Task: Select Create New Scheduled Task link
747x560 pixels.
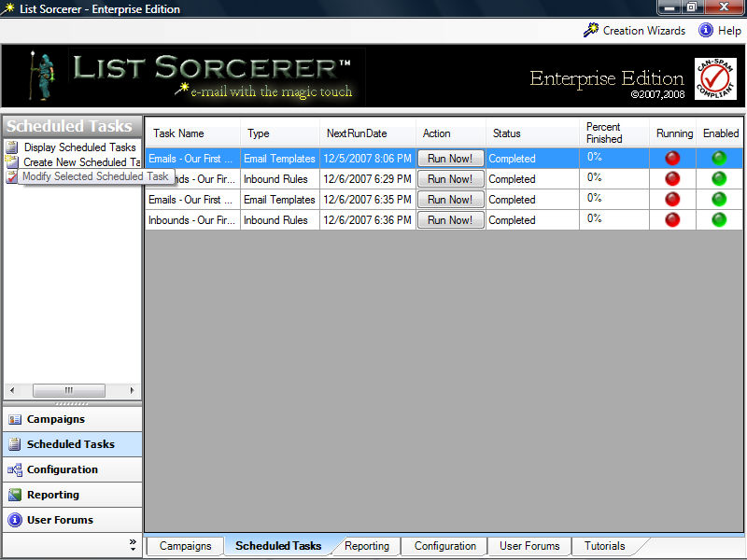Action: coord(81,162)
